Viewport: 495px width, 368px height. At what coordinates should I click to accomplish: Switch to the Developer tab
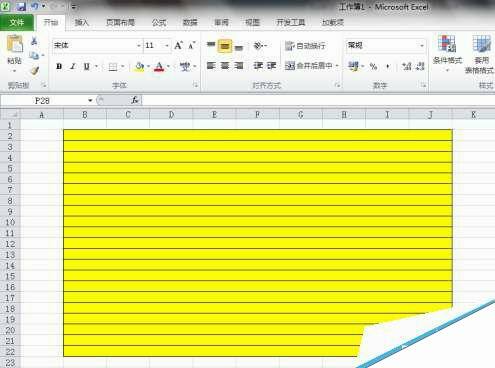291,22
